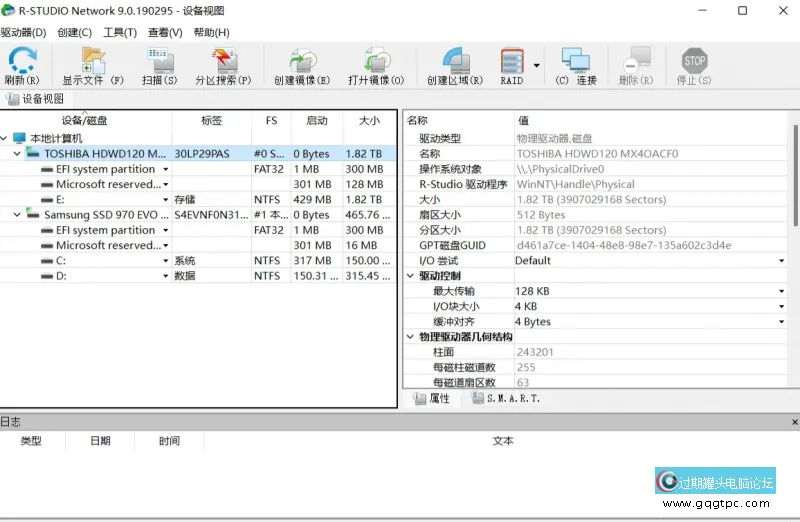Click the cylinders value 243201
Viewport: 800px width, 522px height.
(535, 352)
